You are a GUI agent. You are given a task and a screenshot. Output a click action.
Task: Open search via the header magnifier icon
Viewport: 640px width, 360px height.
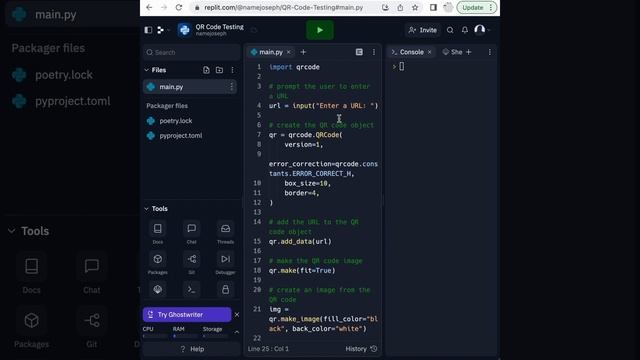point(450,30)
